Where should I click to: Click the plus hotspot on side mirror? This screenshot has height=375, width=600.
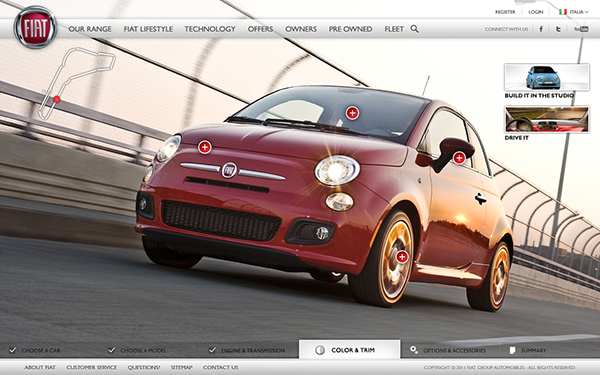(x=459, y=158)
